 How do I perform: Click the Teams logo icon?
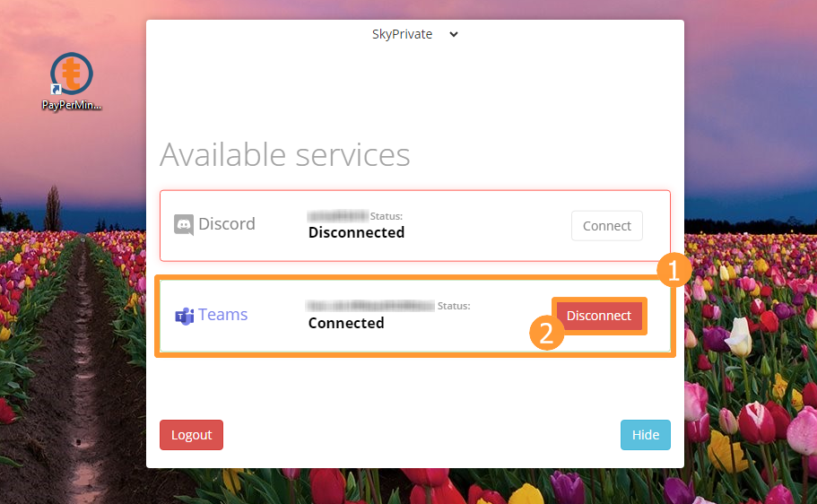tap(184, 316)
